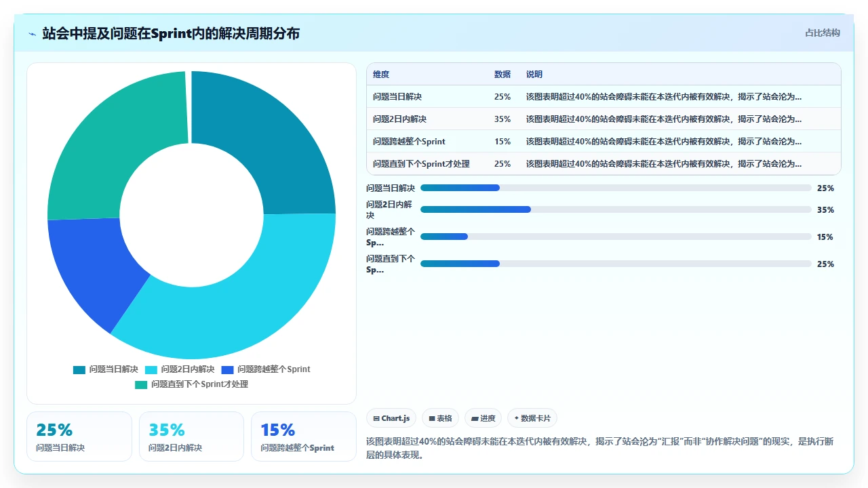Click 15% value beside progress bar
The image size is (868, 488).
tap(825, 237)
